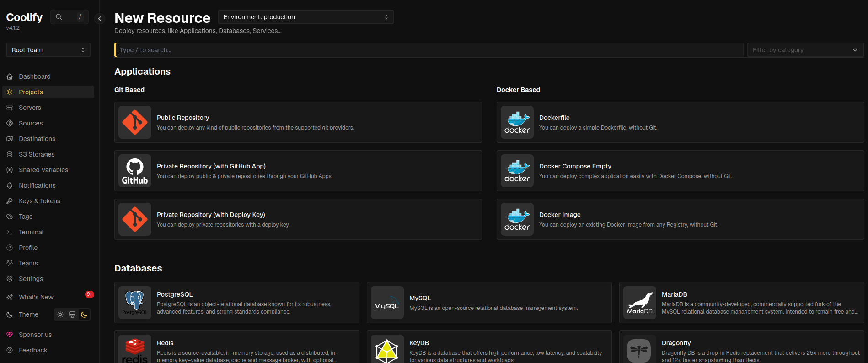This screenshot has height=363, width=868.
Task: Click the Keys & Tokens key icon
Action: pyautogui.click(x=10, y=201)
